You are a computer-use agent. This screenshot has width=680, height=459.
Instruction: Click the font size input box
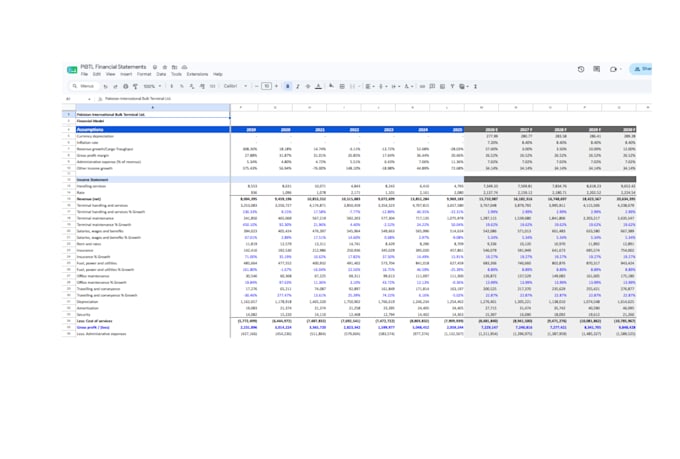pyautogui.click(x=266, y=86)
